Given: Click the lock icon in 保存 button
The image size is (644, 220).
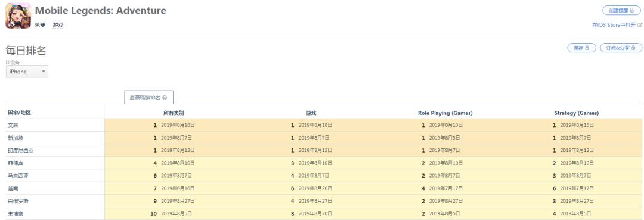Looking at the screenshot, I should 587,48.
